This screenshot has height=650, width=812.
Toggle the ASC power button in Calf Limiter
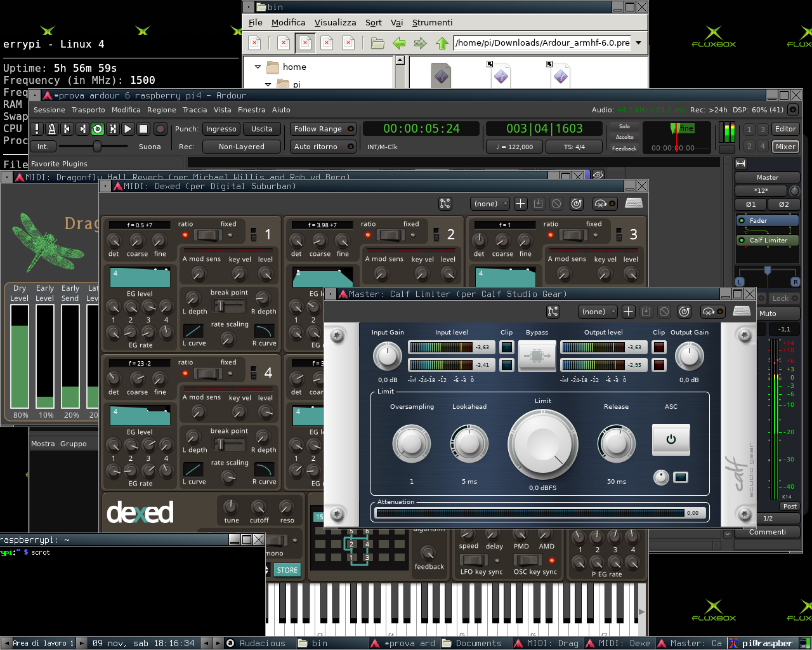pyautogui.click(x=671, y=439)
